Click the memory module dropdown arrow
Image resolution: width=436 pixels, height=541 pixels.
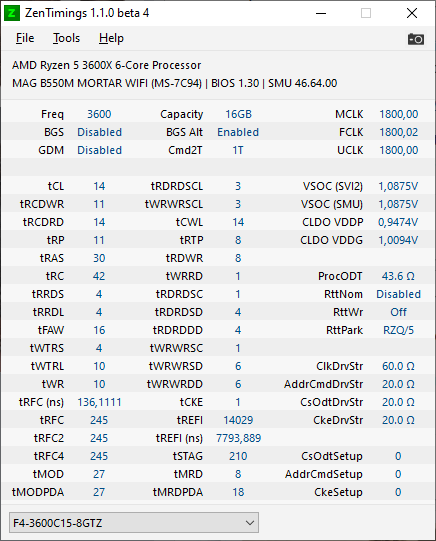pos(250,523)
